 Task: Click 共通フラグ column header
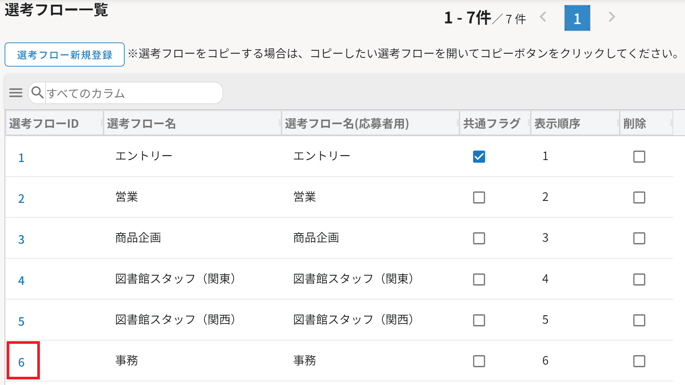tap(491, 124)
